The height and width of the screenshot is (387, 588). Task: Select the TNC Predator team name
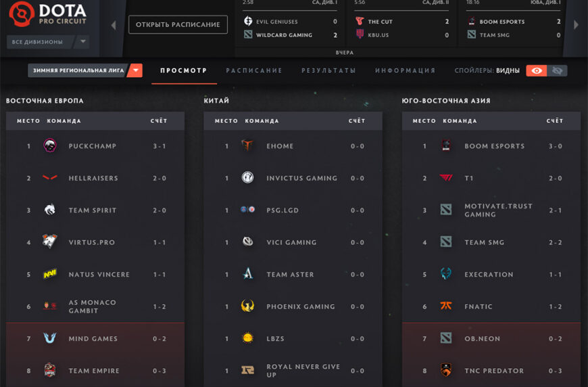(x=494, y=371)
